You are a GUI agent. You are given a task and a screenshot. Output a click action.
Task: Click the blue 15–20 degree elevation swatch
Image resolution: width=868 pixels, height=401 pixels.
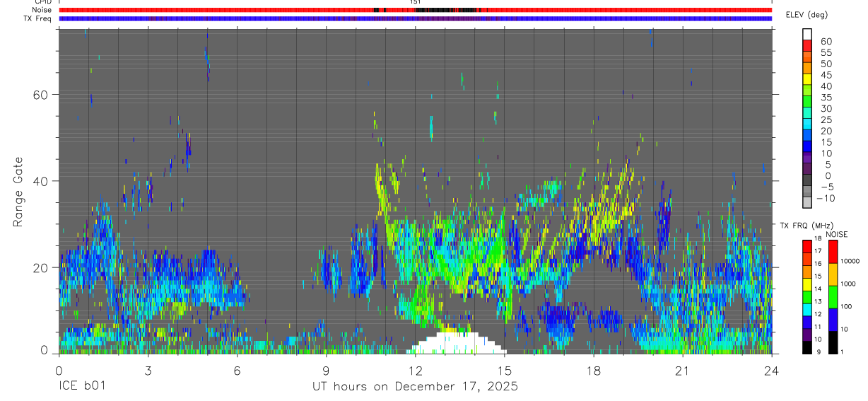[x=807, y=135]
